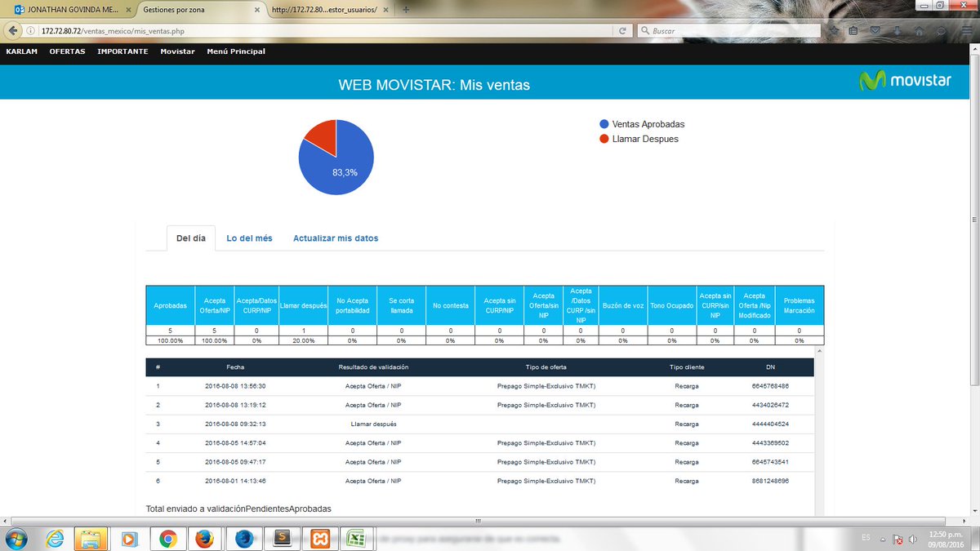Go to the Firefox home page
Image resolution: width=980 pixels, height=551 pixels.
click(919, 30)
